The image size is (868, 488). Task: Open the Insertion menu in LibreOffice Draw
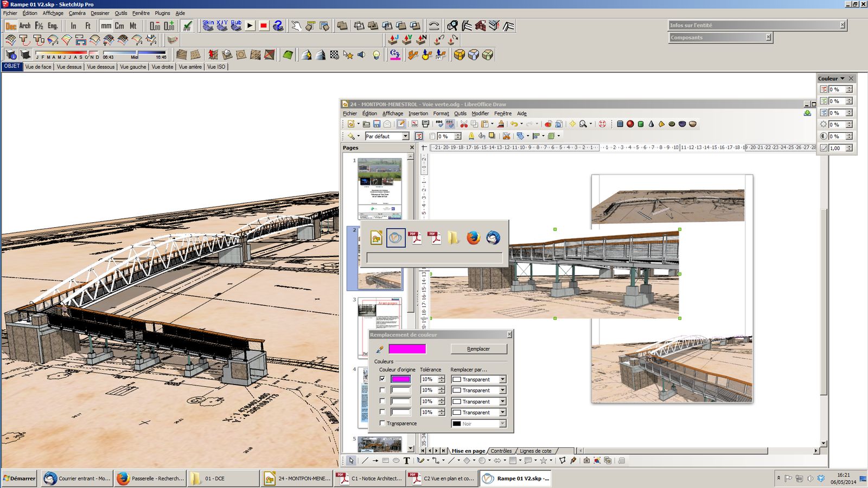coord(418,113)
